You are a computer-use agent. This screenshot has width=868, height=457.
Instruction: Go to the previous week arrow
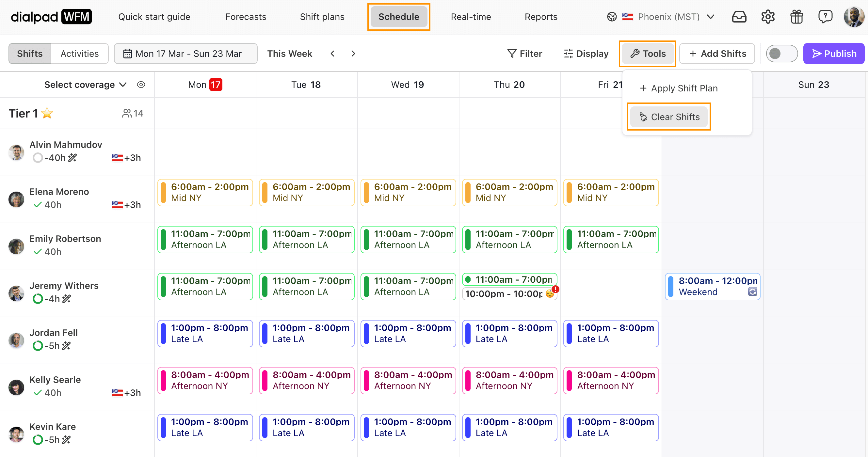(x=332, y=54)
